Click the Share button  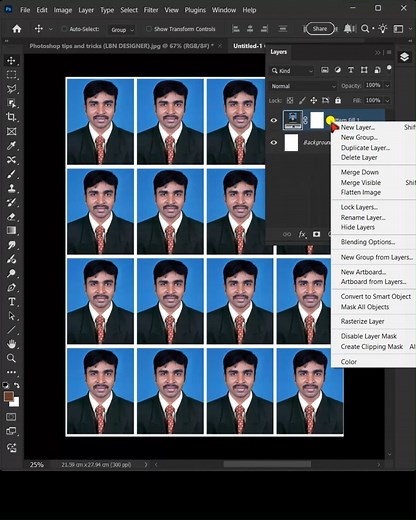[320, 29]
